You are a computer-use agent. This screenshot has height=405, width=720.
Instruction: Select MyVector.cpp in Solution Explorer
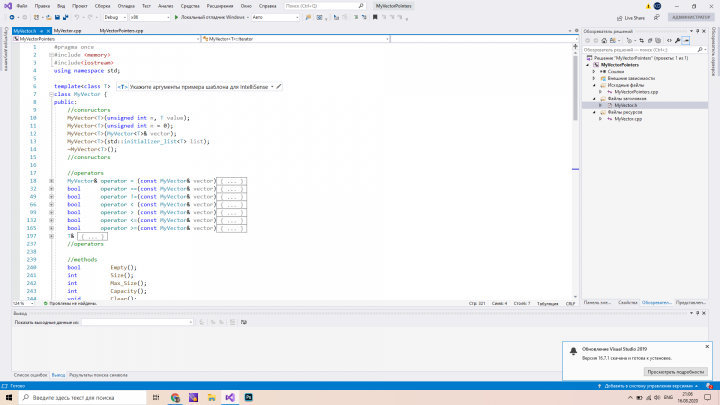click(628, 119)
